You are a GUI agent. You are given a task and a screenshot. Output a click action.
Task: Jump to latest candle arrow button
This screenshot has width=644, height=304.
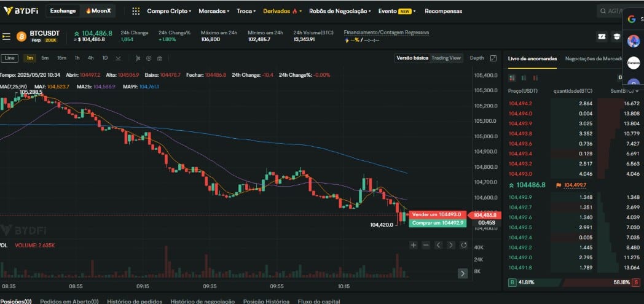(463, 273)
